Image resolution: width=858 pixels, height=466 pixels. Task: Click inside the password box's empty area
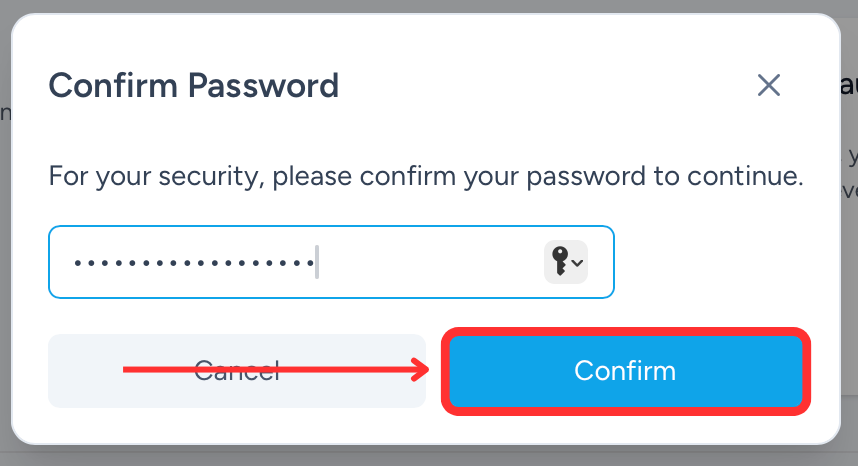[430, 262]
